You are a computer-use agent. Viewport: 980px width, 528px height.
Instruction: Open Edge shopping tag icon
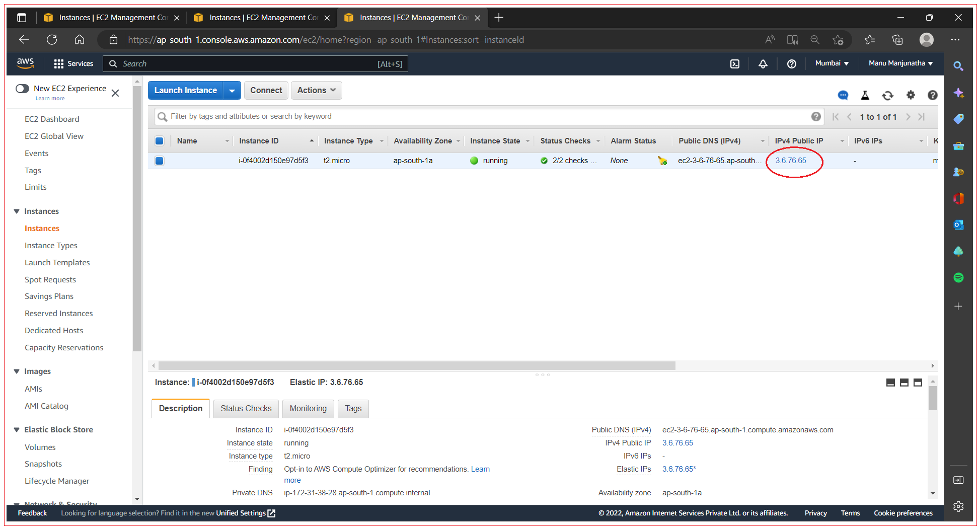pyautogui.click(x=958, y=119)
